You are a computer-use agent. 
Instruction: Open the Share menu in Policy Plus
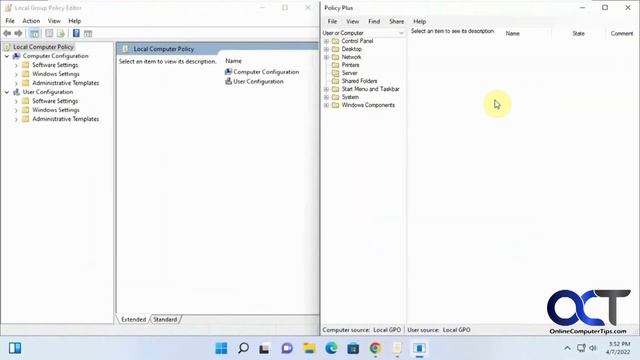396,21
